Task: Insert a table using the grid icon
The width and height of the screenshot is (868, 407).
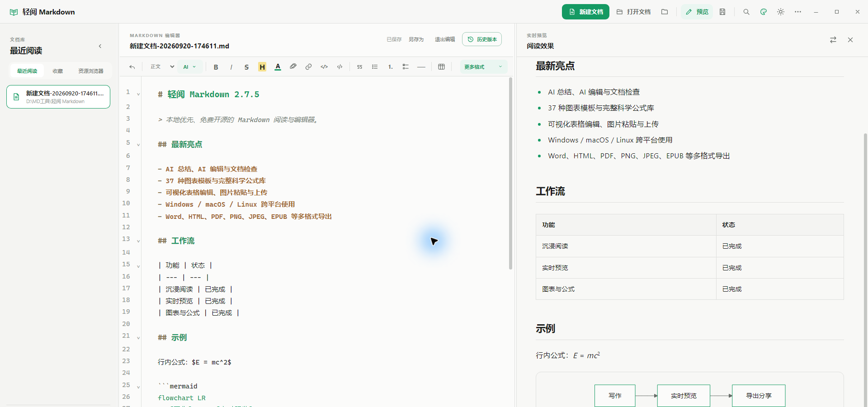Action: (x=442, y=67)
